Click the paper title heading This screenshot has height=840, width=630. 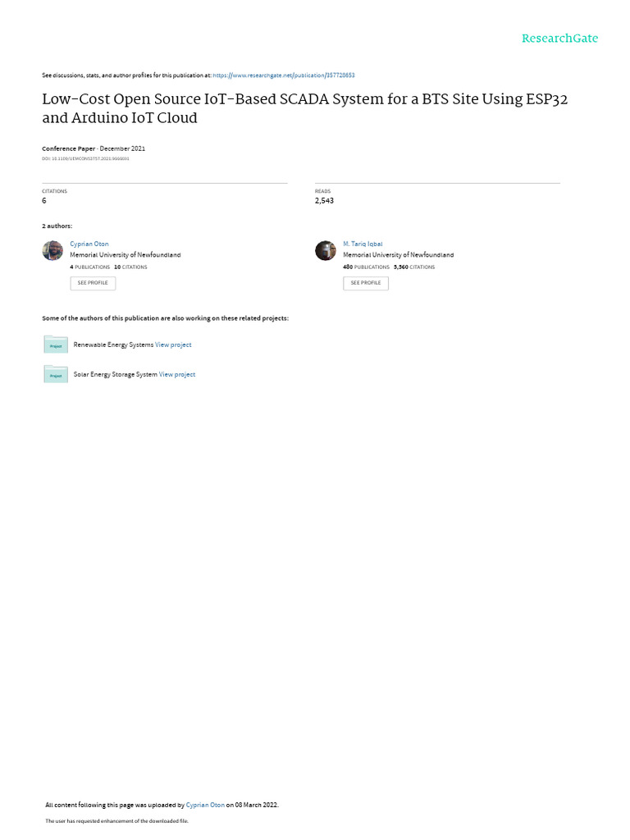[305, 108]
